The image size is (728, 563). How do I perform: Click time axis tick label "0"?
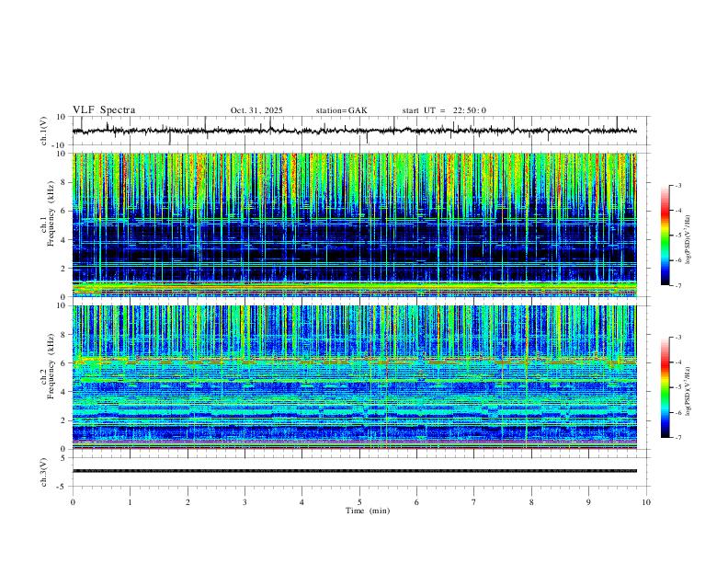[73, 502]
